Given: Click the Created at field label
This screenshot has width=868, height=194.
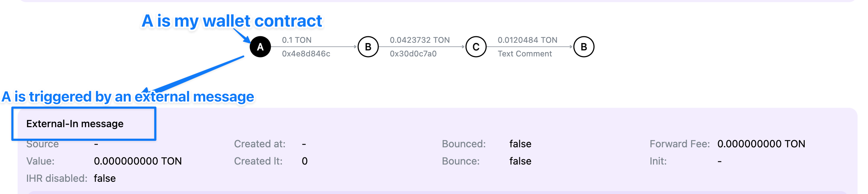Looking at the screenshot, I should (x=260, y=144).
